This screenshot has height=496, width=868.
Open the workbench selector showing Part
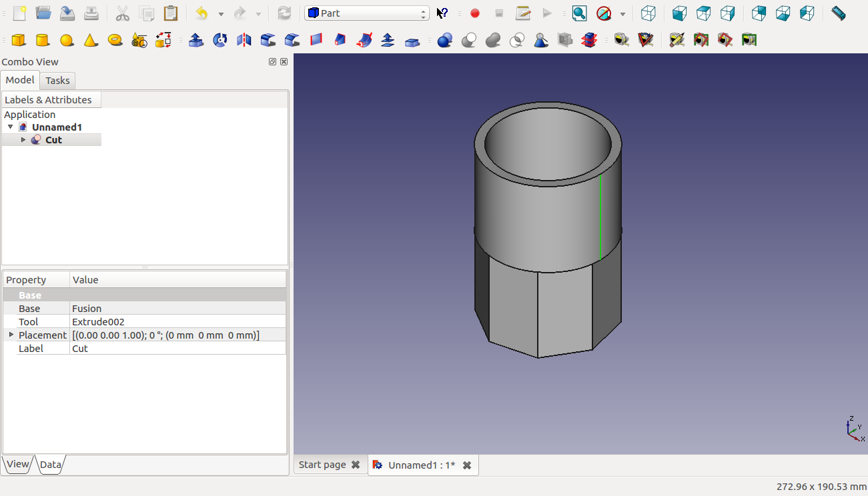coord(367,13)
